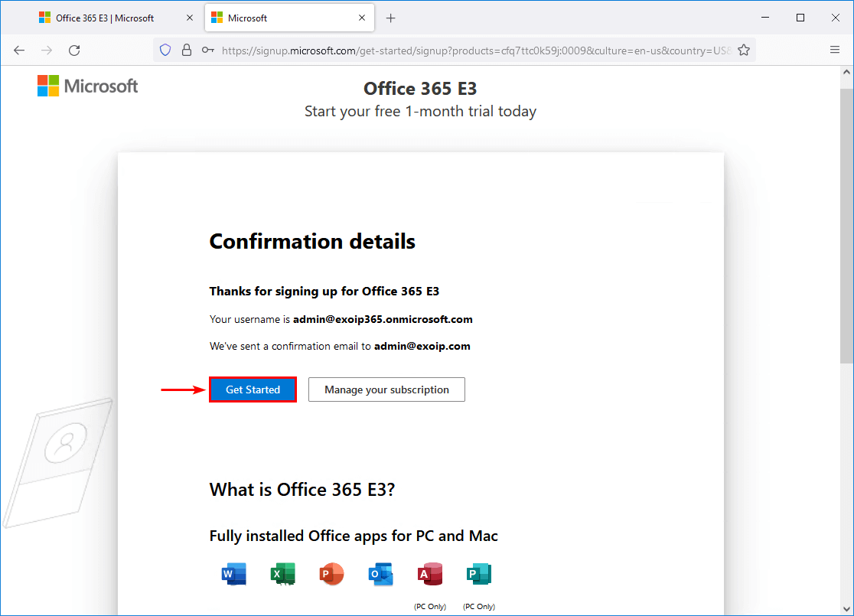Click the Outlook app icon
The height and width of the screenshot is (616, 854).
381,574
